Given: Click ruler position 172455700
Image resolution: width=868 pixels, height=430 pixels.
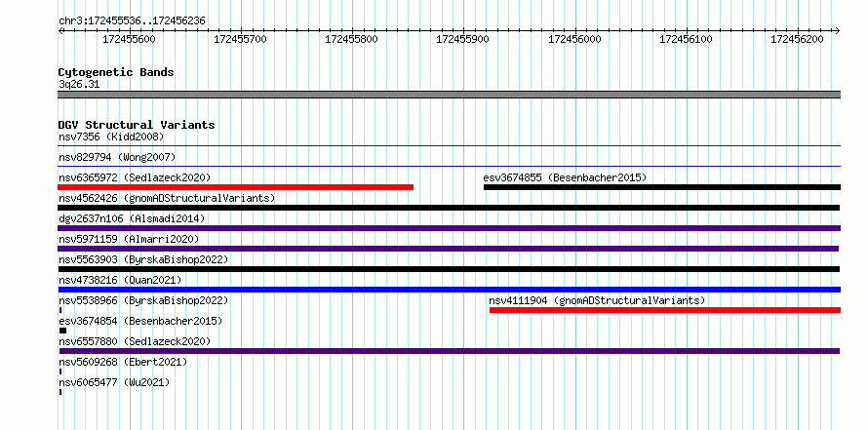Looking at the screenshot, I should [240, 39].
